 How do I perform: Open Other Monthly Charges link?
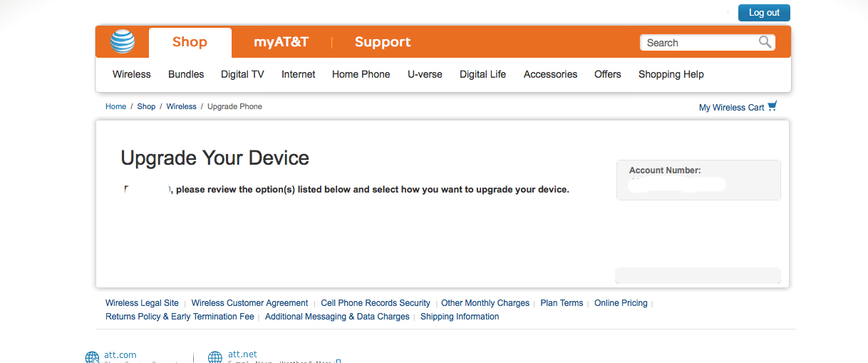pos(485,303)
